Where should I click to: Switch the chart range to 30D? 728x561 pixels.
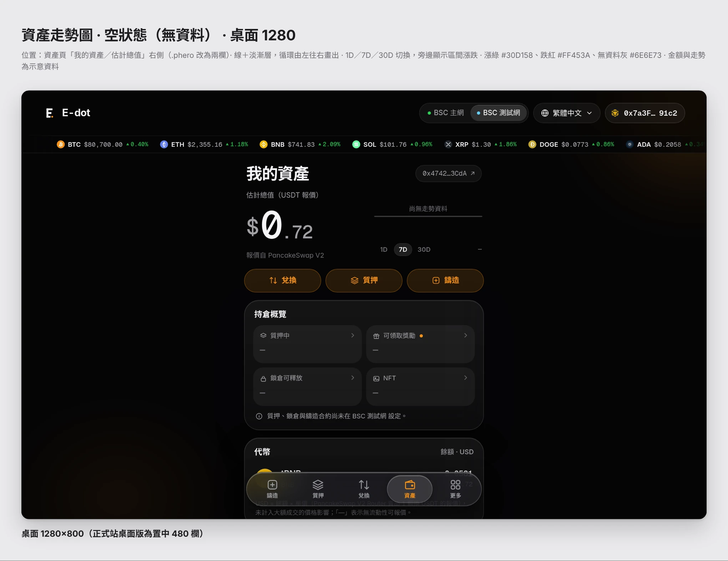(x=424, y=250)
